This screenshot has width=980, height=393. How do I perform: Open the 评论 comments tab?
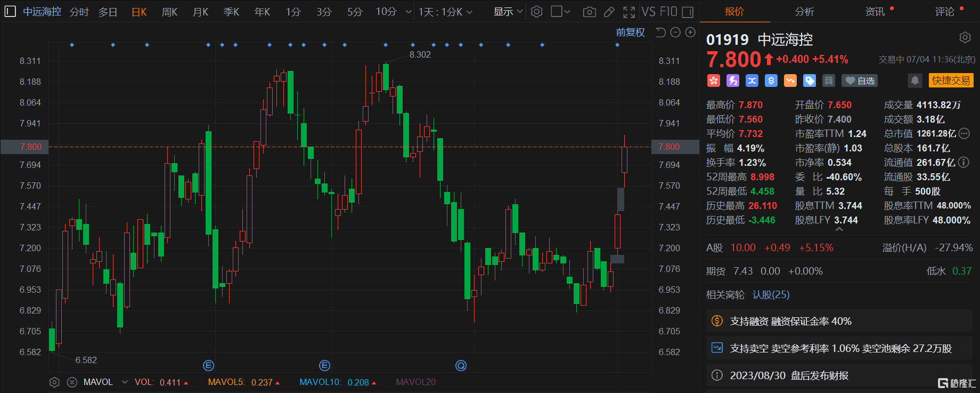click(x=945, y=12)
